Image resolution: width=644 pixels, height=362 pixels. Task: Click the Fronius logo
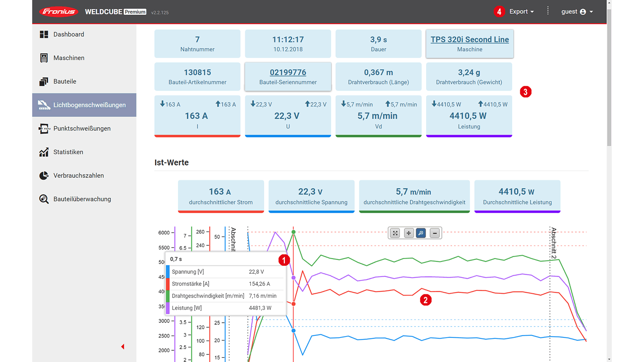click(x=59, y=12)
